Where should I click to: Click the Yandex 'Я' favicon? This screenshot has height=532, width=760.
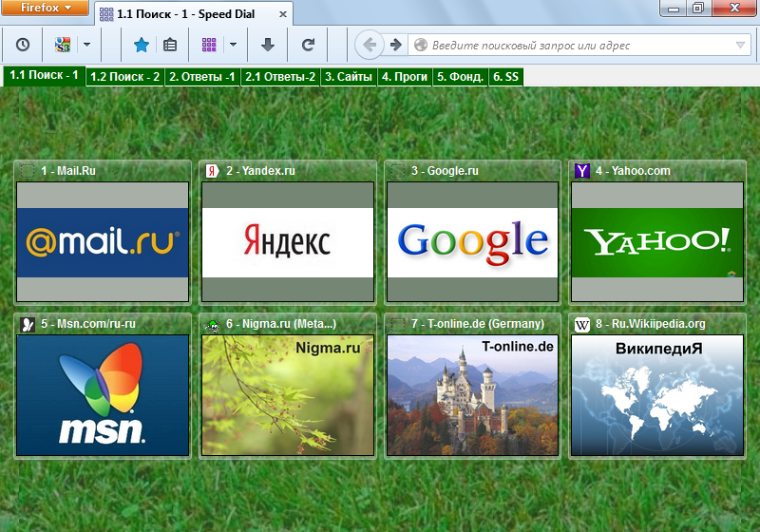tap(212, 171)
